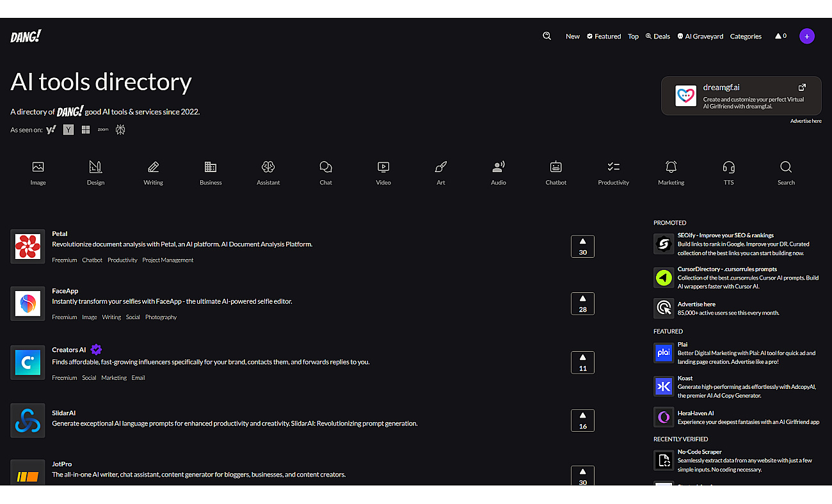Go to the DANG! home logo
This screenshot has height=504, width=832.
(26, 36)
